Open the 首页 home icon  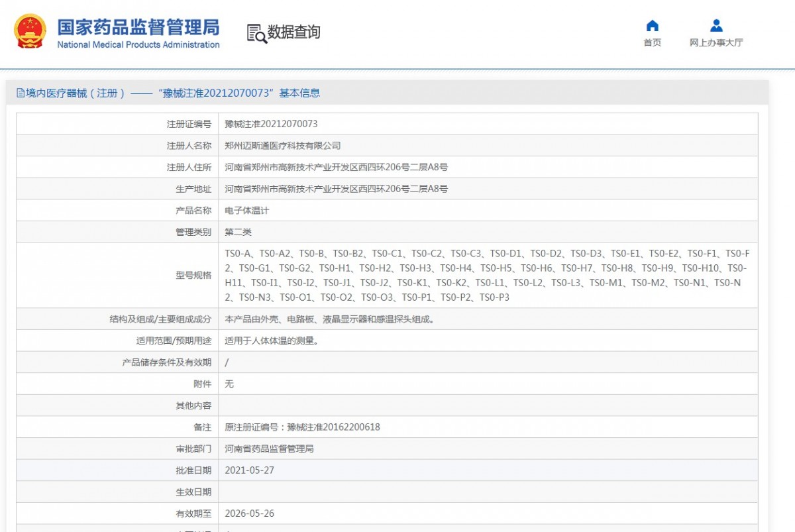click(x=653, y=26)
